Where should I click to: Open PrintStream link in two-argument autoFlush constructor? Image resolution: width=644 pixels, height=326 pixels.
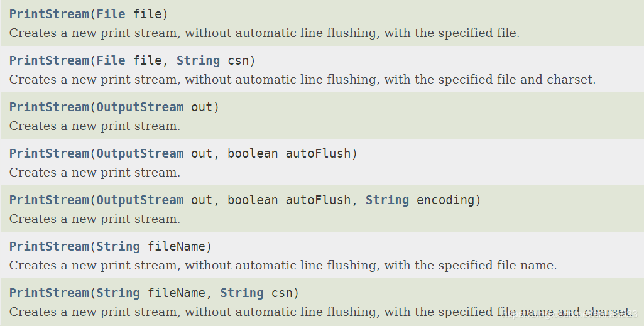coord(49,153)
